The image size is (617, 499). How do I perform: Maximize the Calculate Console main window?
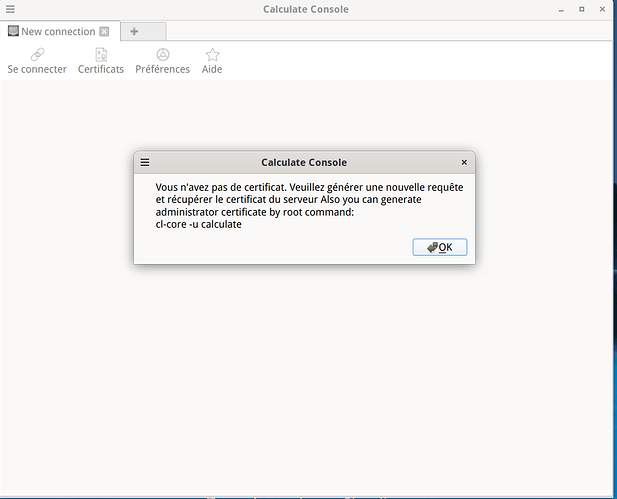[x=582, y=10]
